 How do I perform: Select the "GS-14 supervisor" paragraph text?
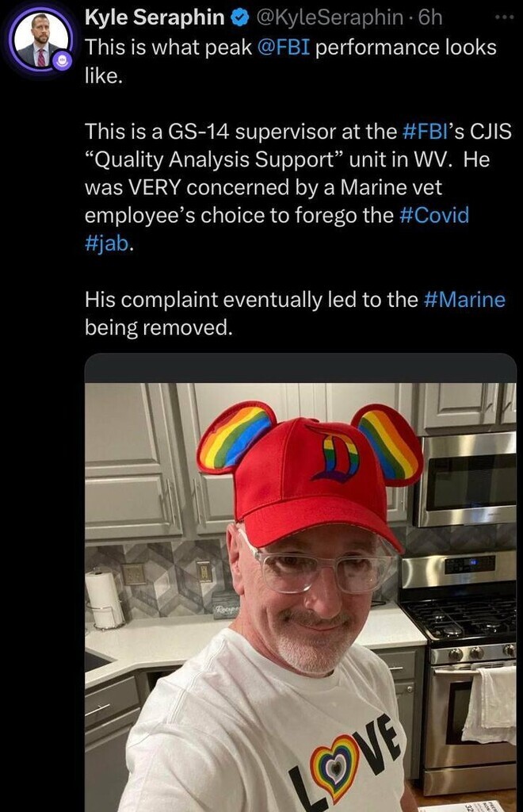click(x=298, y=187)
